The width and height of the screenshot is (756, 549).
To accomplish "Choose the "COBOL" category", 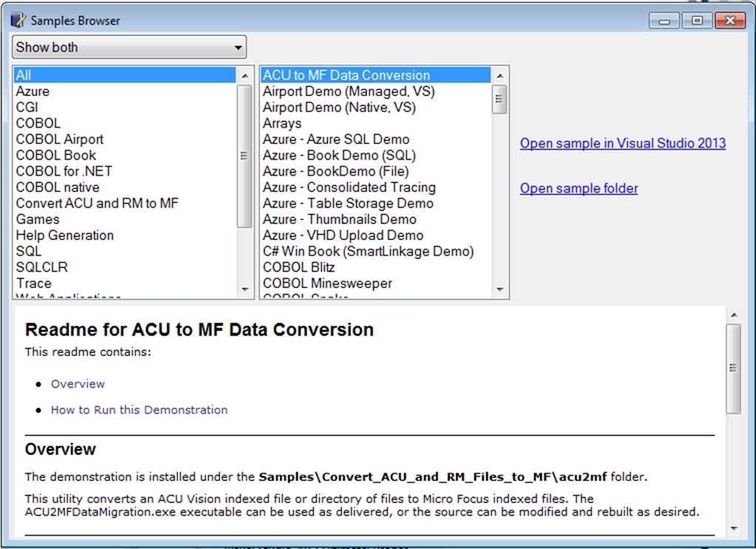I will coord(125,123).
